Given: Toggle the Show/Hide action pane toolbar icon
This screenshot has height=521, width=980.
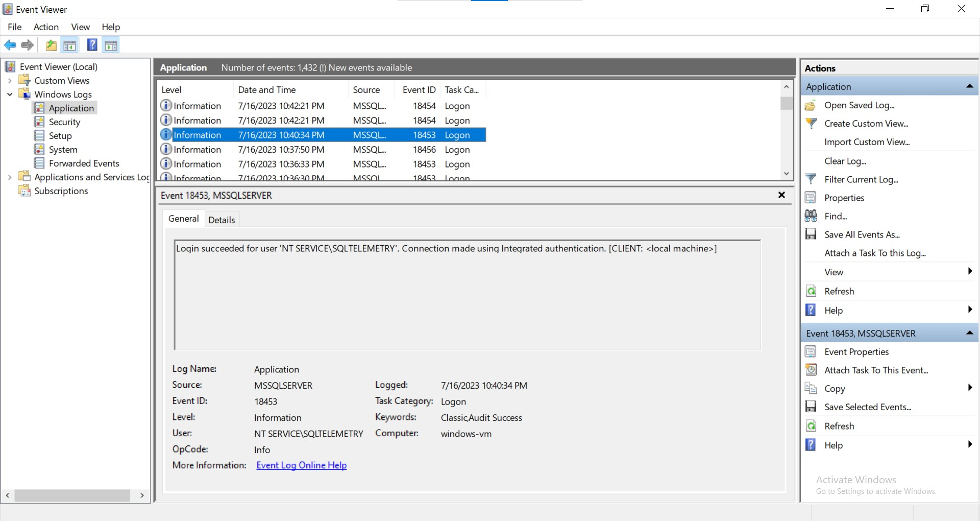Looking at the screenshot, I should [x=111, y=45].
